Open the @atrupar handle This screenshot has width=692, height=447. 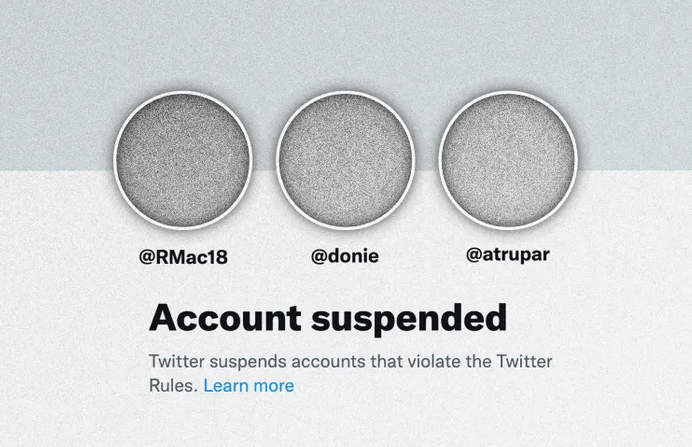point(508,255)
